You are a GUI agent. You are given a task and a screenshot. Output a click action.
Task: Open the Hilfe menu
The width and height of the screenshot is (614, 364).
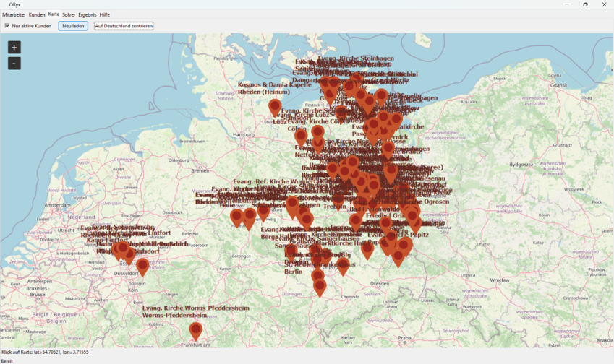point(105,14)
